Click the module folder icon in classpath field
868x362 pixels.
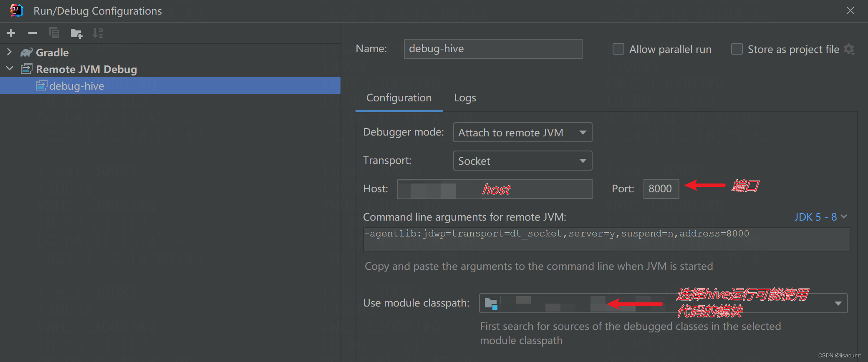[491, 304]
